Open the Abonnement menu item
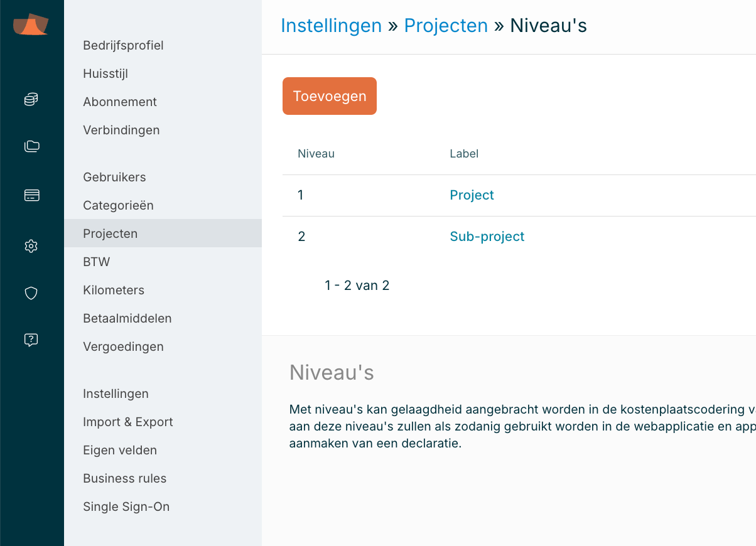This screenshot has width=756, height=546. (x=120, y=102)
